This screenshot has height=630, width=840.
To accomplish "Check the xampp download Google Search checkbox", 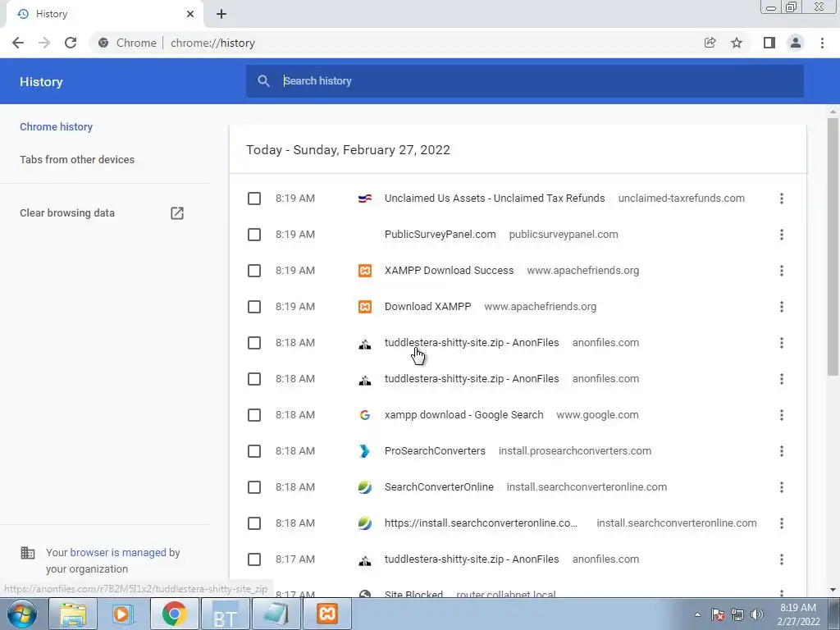I will pos(254,415).
